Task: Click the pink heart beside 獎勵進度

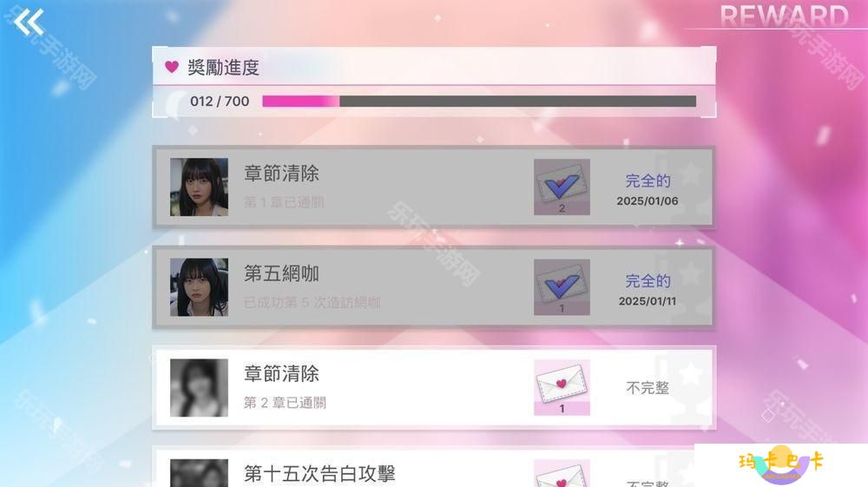Action: (x=172, y=67)
